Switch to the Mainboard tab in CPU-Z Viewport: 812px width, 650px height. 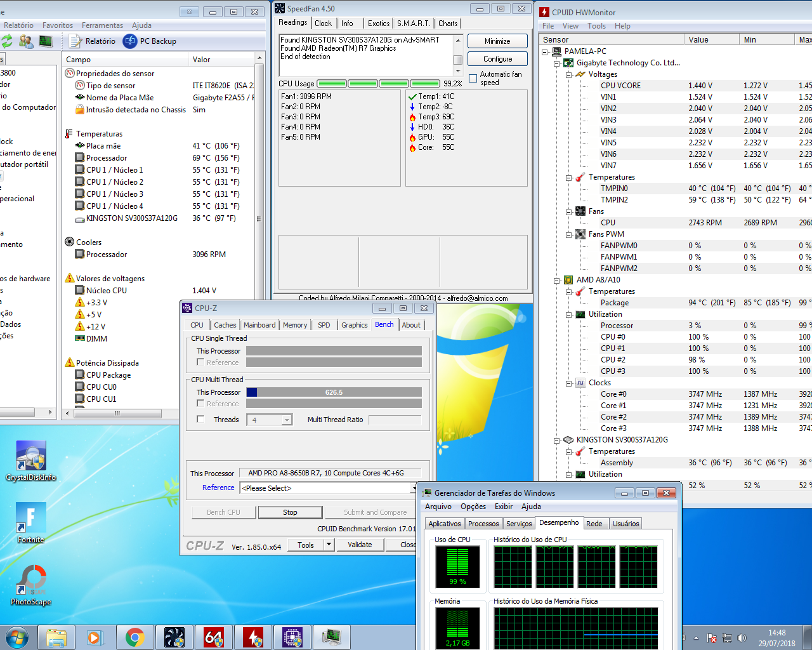(259, 325)
